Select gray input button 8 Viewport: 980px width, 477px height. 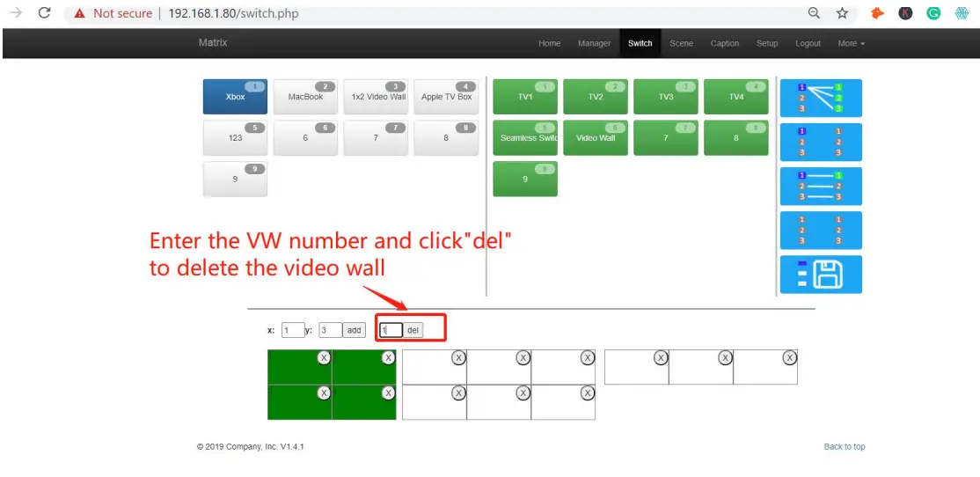click(446, 137)
